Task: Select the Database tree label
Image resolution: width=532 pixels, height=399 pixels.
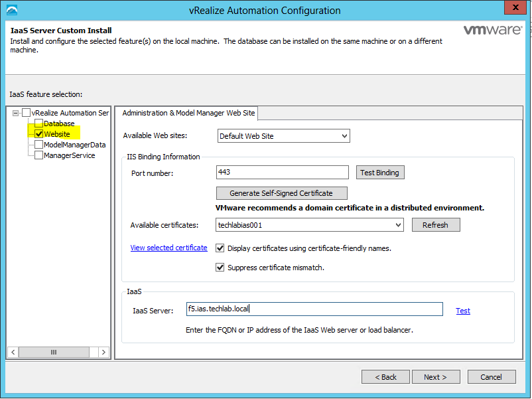Action: (x=59, y=123)
